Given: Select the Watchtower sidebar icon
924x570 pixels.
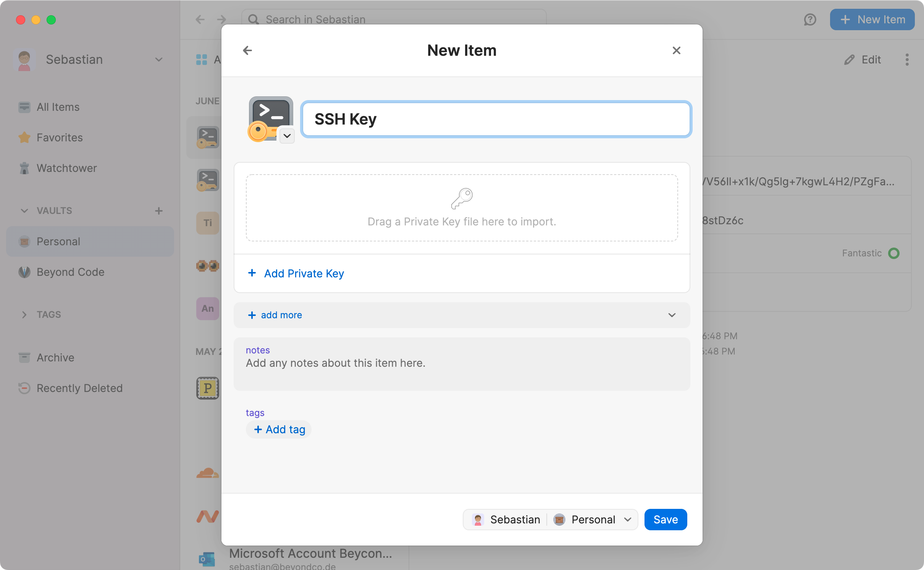Looking at the screenshot, I should click(24, 168).
